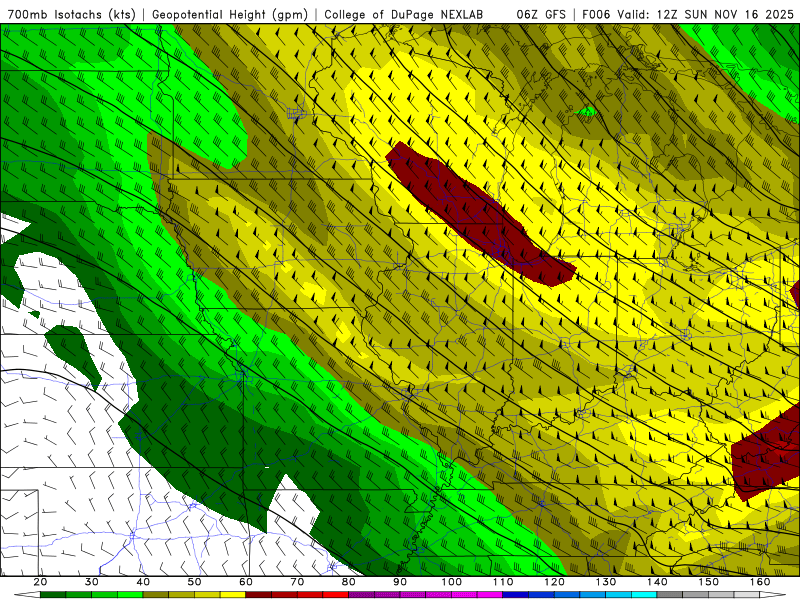Select the dark maroon 60-65 kt legend swatch
The image size is (800, 600).
259,595
